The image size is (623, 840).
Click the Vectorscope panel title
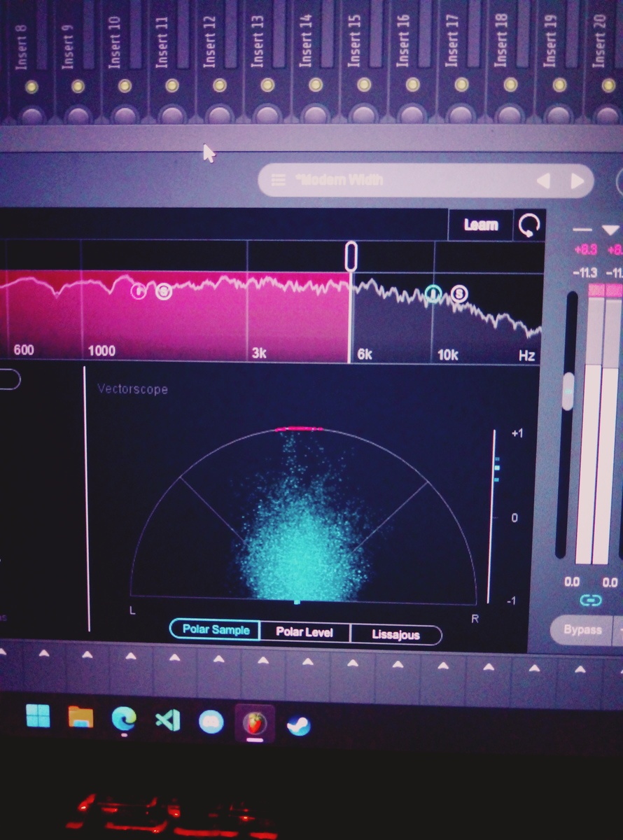(132, 389)
